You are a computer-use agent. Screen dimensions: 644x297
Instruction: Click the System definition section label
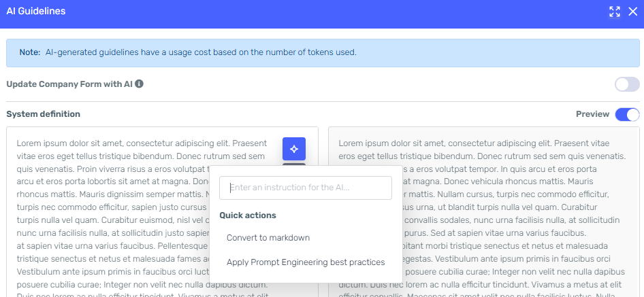[43, 114]
